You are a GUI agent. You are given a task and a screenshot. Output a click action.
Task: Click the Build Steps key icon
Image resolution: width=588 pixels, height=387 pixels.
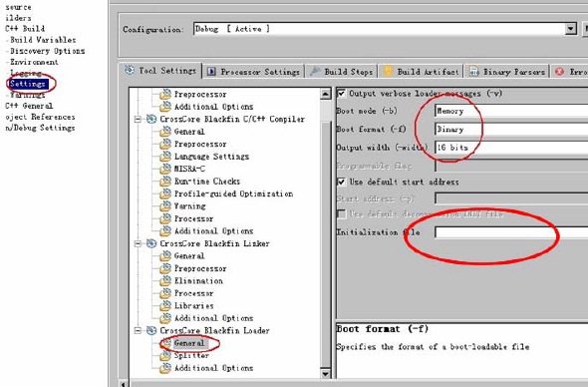pyautogui.click(x=315, y=72)
